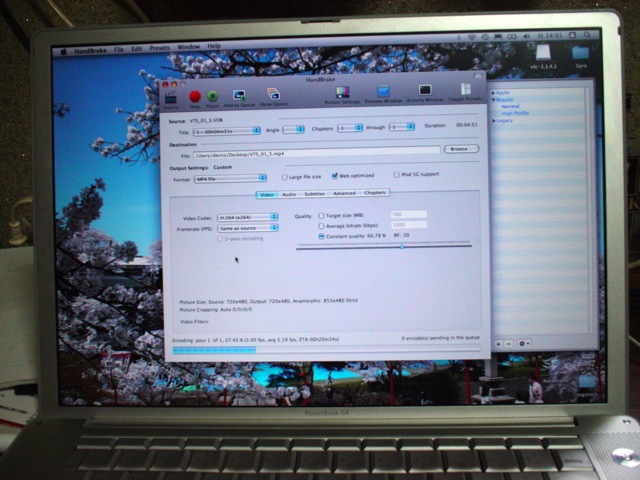
Task: Toggle the 2-pass encoding checkbox
Action: pyautogui.click(x=220, y=239)
